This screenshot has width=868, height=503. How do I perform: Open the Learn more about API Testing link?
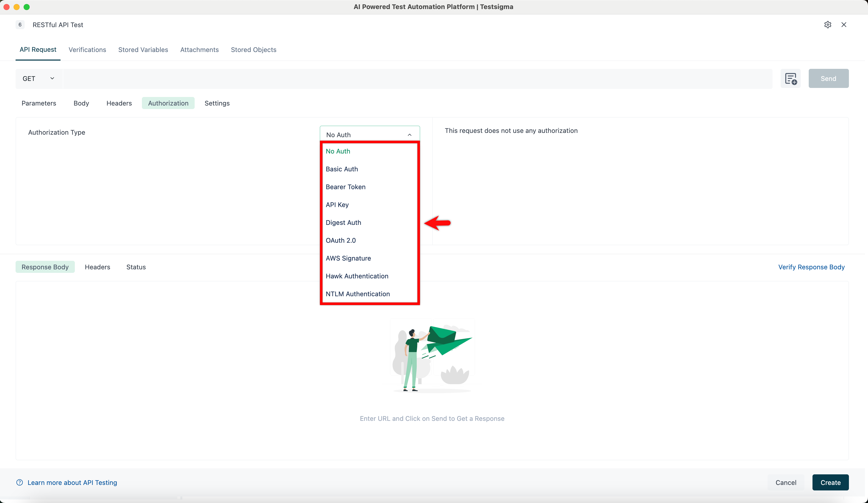(72, 482)
